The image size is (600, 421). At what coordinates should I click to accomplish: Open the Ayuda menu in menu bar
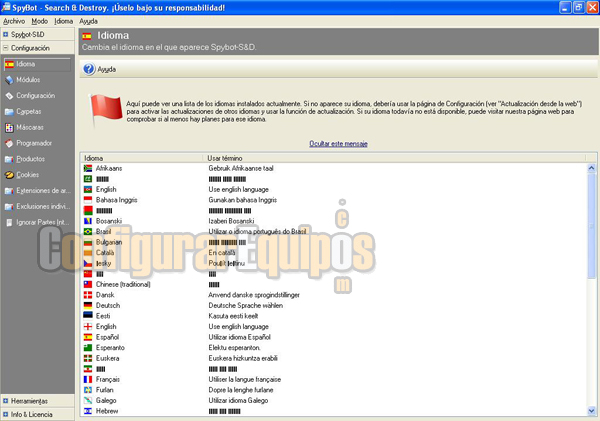[x=88, y=21]
